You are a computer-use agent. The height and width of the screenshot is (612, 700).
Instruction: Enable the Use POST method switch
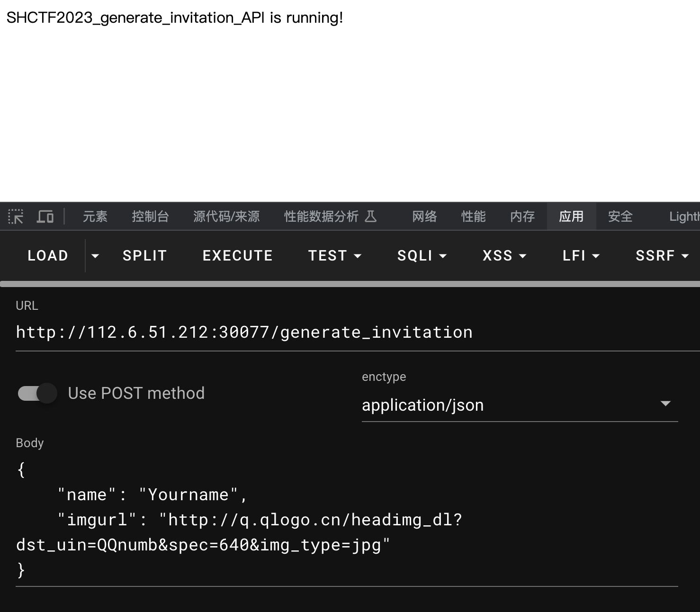point(36,393)
